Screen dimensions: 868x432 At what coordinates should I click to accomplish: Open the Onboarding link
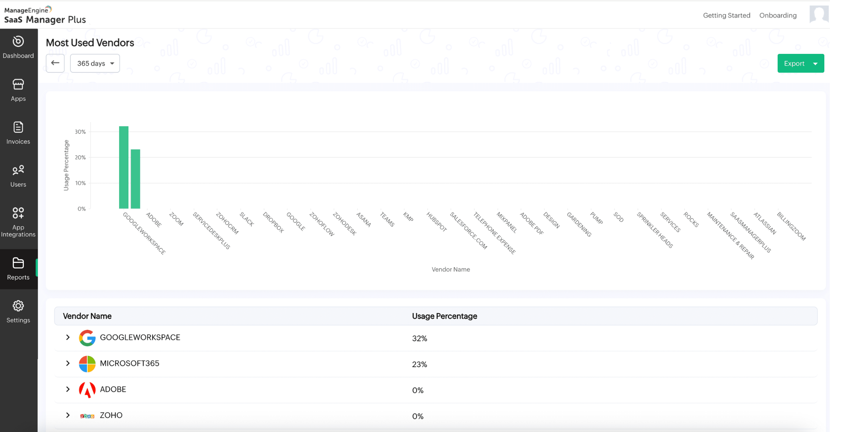pos(778,15)
